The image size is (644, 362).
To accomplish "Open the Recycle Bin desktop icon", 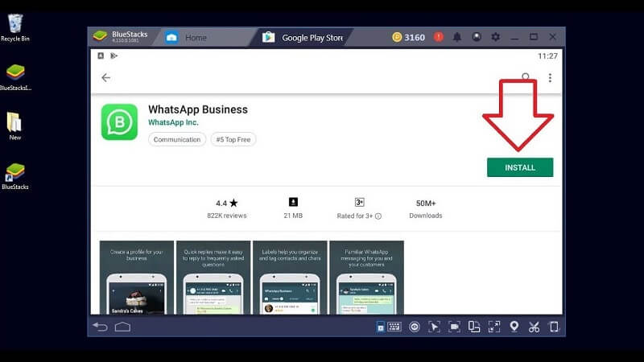I will pyautogui.click(x=15, y=28).
